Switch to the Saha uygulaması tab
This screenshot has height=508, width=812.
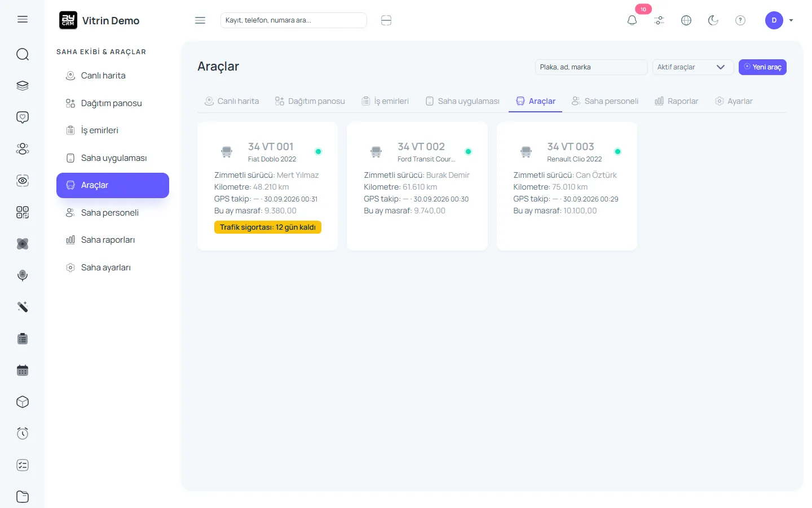pyautogui.click(x=462, y=101)
